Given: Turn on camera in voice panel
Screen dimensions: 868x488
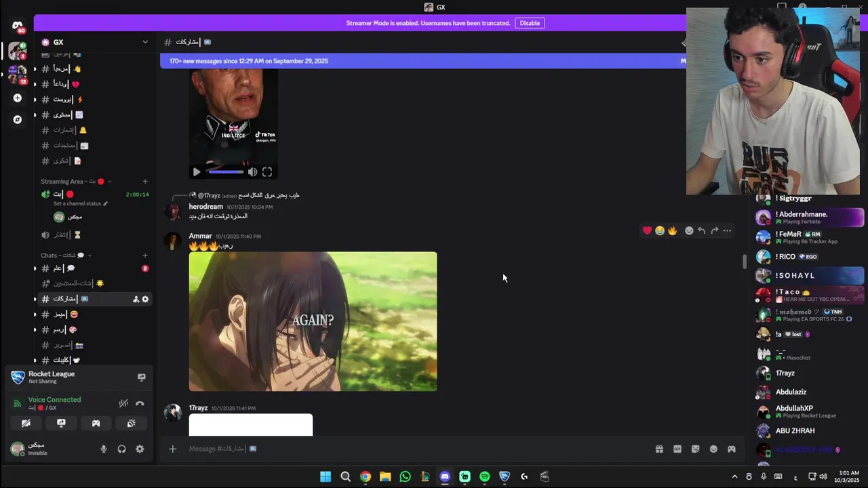Looking at the screenshot, I should tap(26, 424).
